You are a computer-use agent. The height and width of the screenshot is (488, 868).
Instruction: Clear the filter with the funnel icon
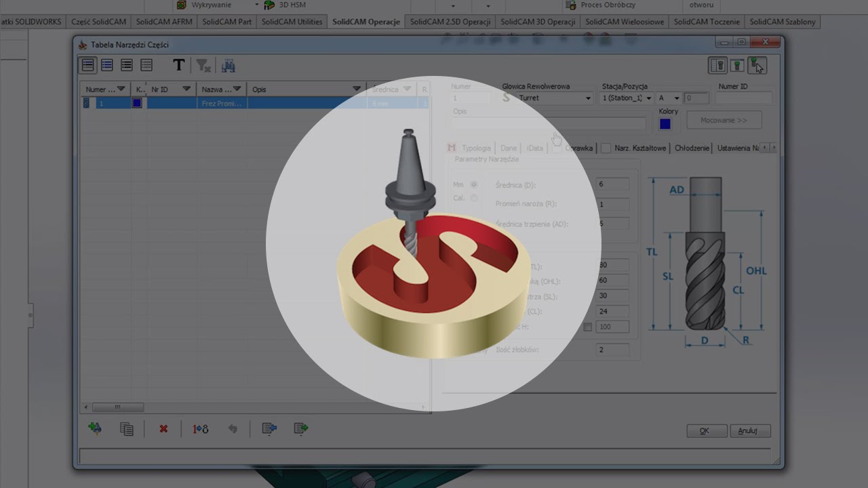pyautogui.click(x=203, y=65)
